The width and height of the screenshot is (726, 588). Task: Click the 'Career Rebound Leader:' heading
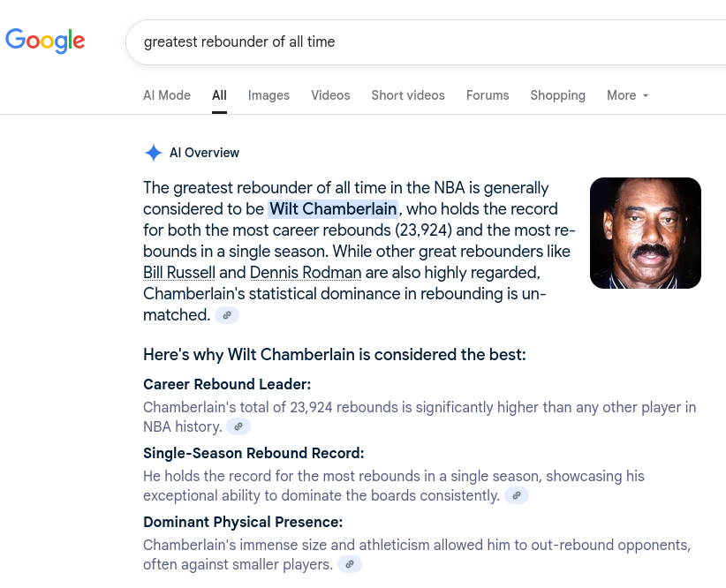click(227, 384)
